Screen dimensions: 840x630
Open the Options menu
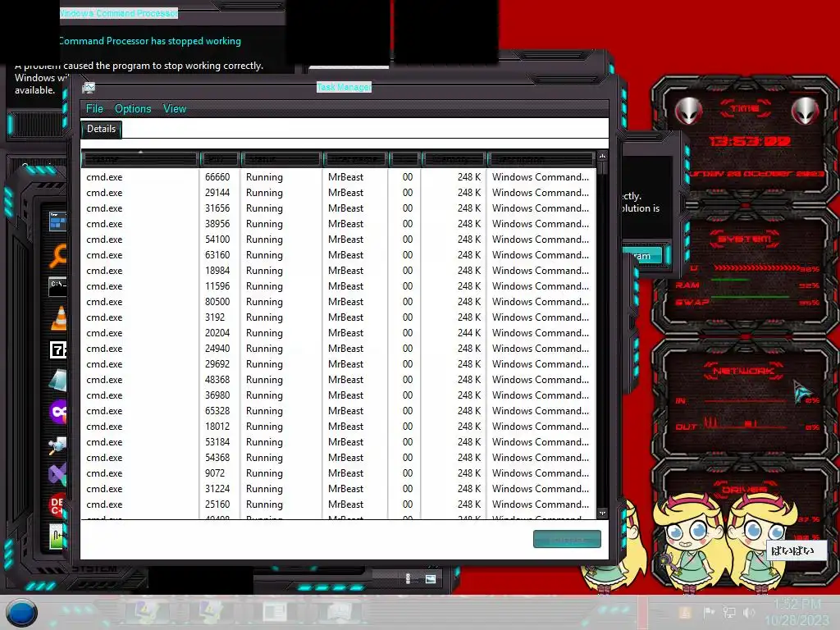(133, 109)
